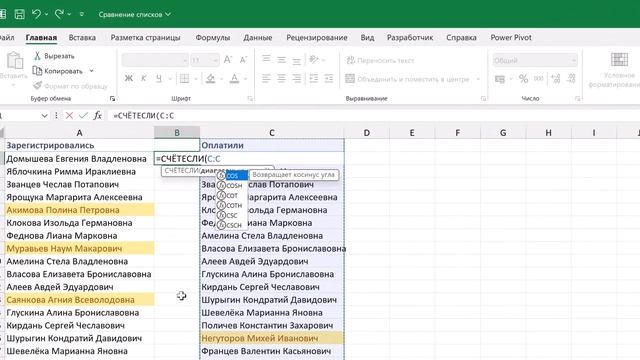
Task: Open Customize Quick Access Toolbar dropdown
Action: 82,14
